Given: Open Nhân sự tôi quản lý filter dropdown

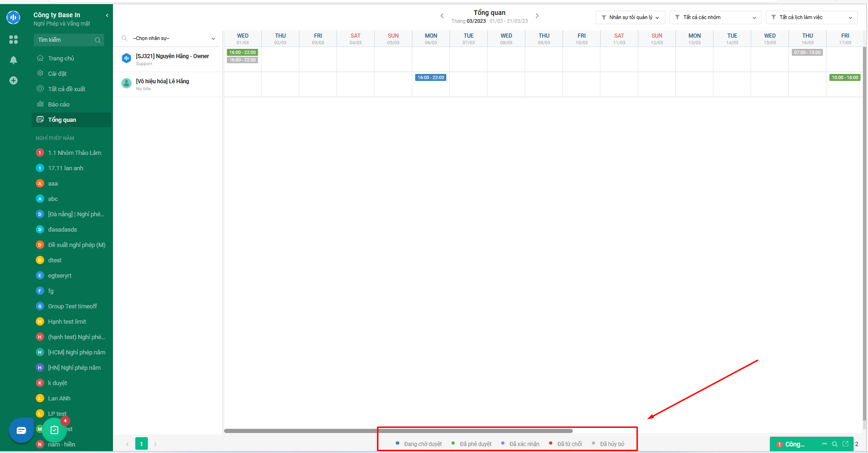Looking at the screenshot, I should pyautogui.click(x=630, y=17).
